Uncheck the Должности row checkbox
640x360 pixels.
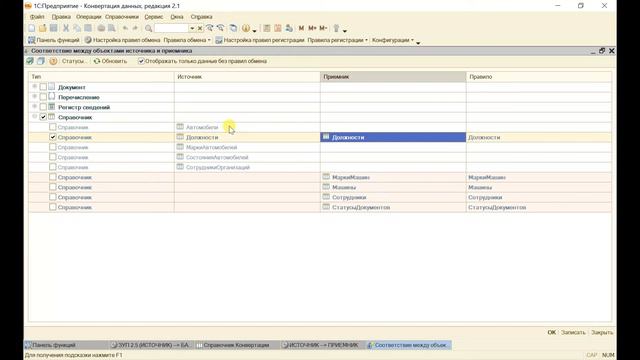click(x=53, y=137)
